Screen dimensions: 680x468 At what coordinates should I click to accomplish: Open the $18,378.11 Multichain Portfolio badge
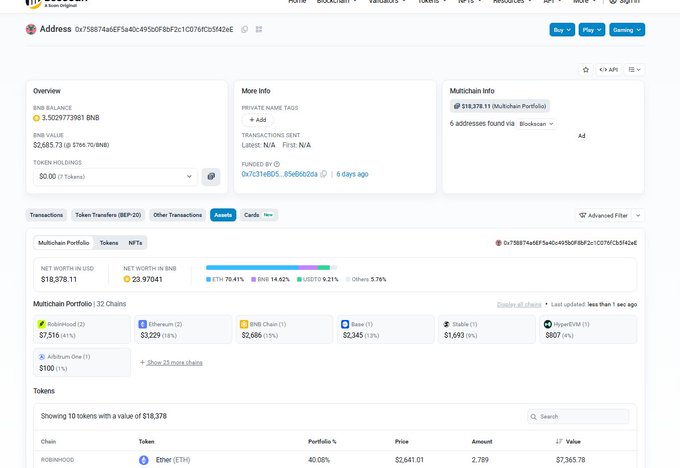[500, 106]
